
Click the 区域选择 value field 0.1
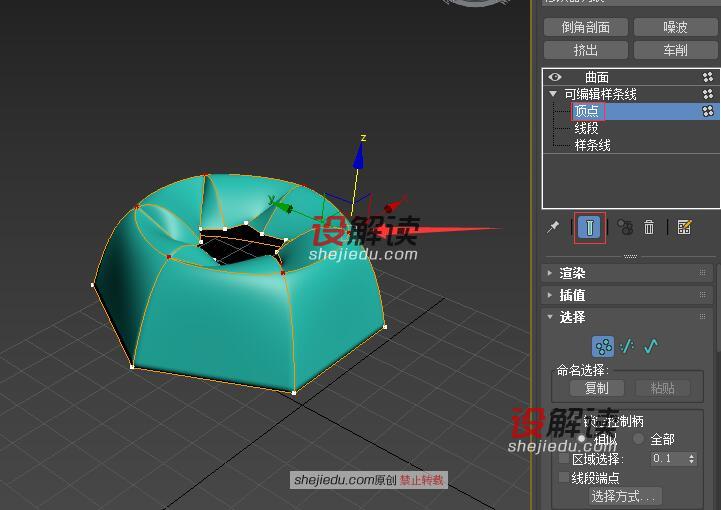[x=669, y=458]
